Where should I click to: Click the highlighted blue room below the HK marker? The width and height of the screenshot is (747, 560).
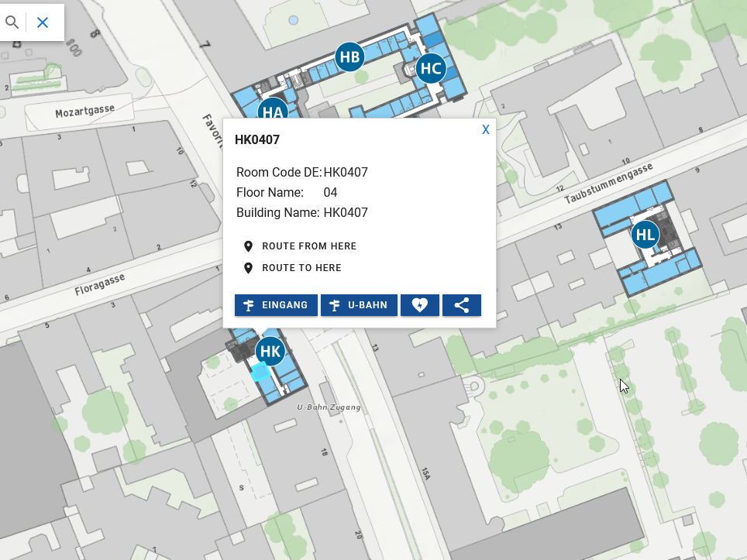point(260,372)
